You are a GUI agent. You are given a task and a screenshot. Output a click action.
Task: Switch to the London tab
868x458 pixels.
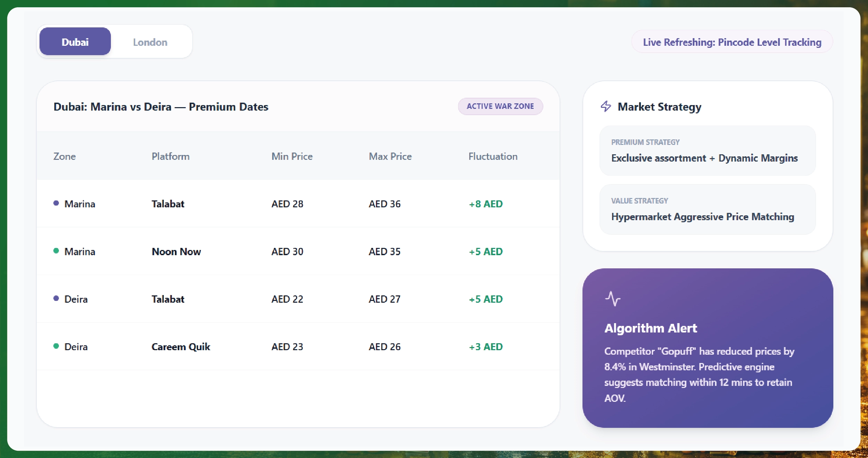click(150, 42)
